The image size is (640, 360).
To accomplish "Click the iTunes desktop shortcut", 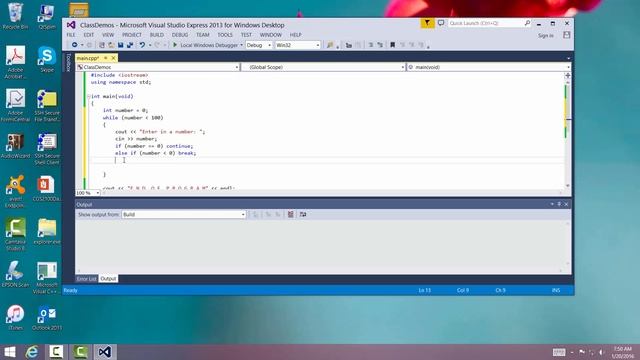I will 16,318.
